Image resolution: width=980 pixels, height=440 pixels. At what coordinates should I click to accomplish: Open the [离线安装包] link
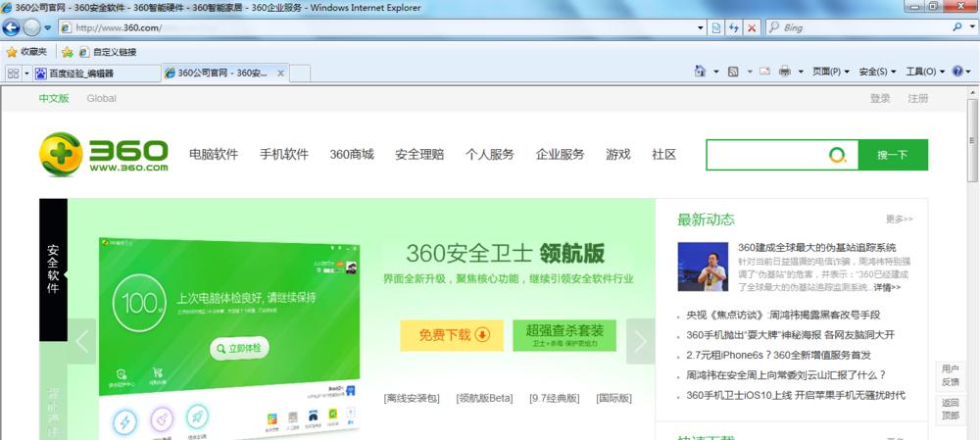point(412,398)
